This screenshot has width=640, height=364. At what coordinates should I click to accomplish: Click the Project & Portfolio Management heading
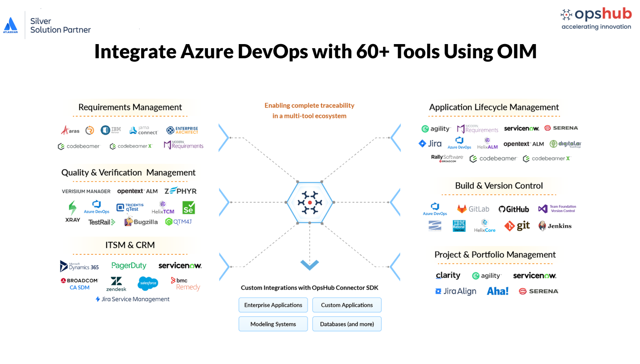tap(495, 255)
